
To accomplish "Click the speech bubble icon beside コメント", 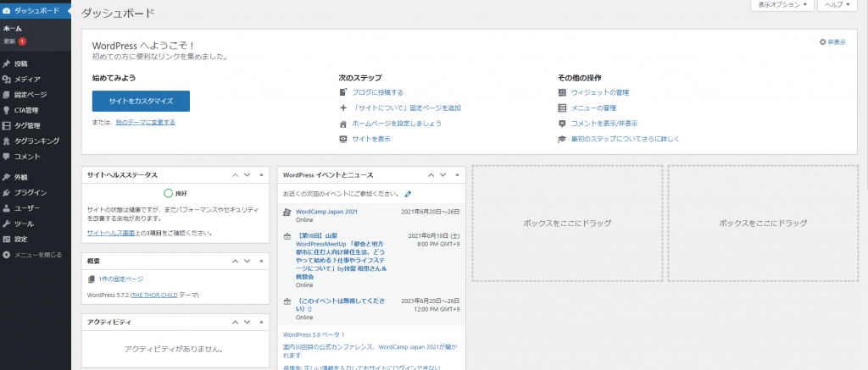I will [7, 157].
